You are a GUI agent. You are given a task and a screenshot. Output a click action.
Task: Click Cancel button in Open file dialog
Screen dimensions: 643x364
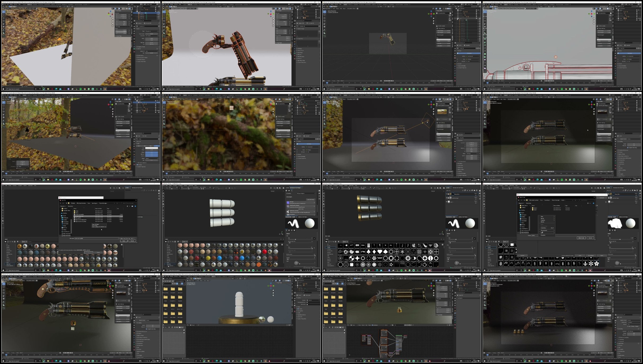pos(132,241)
